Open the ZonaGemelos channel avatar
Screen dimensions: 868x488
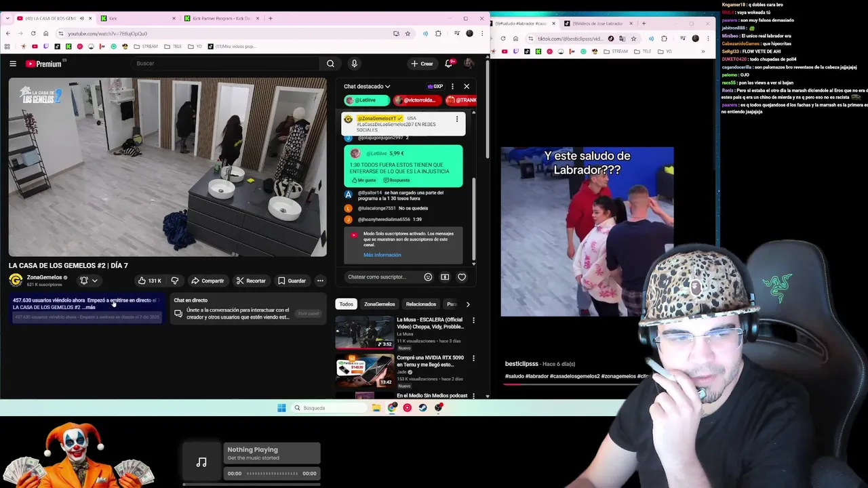point(16,280)
